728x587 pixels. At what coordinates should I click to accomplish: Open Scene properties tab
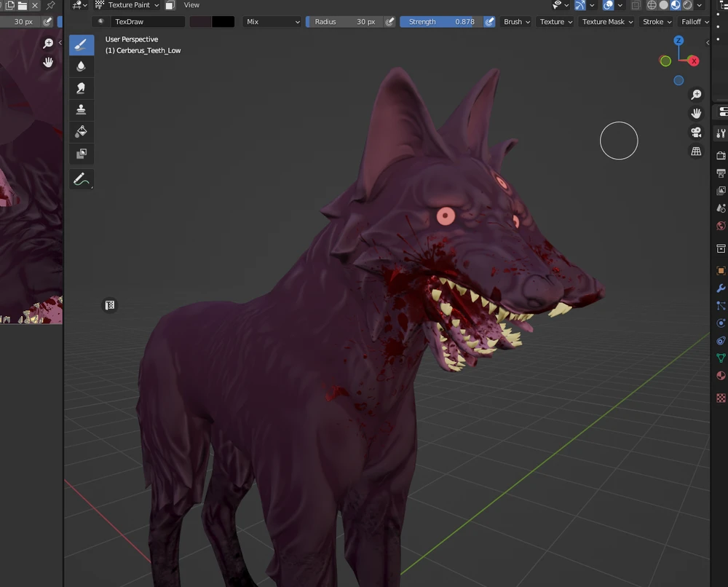[721, 208]
